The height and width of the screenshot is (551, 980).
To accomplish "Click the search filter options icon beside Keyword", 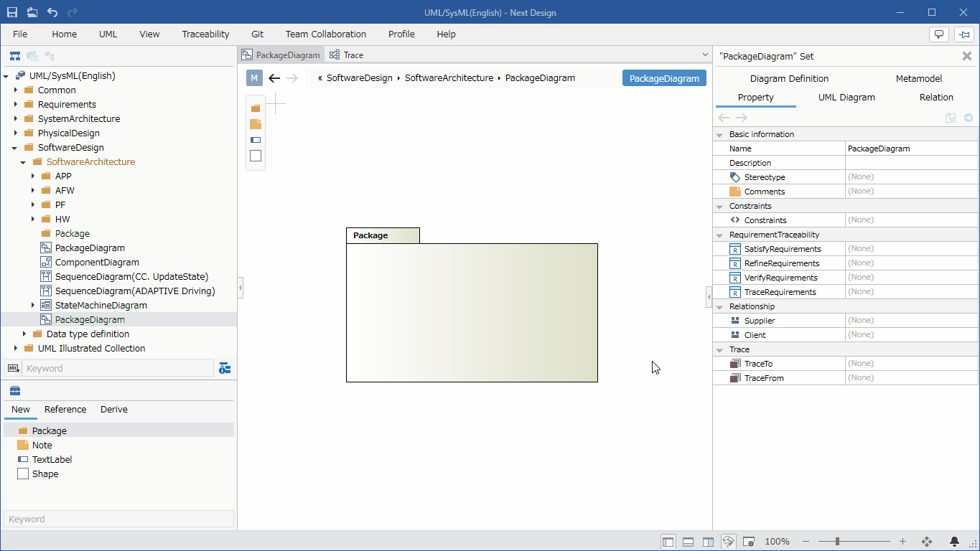I will pyautogui.click(x=225, y=368).
